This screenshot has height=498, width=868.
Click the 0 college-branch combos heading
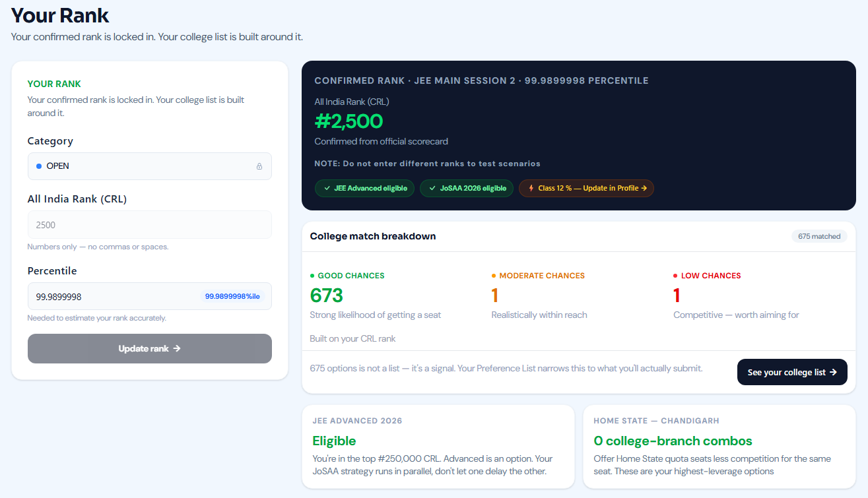tap(673, 441)
